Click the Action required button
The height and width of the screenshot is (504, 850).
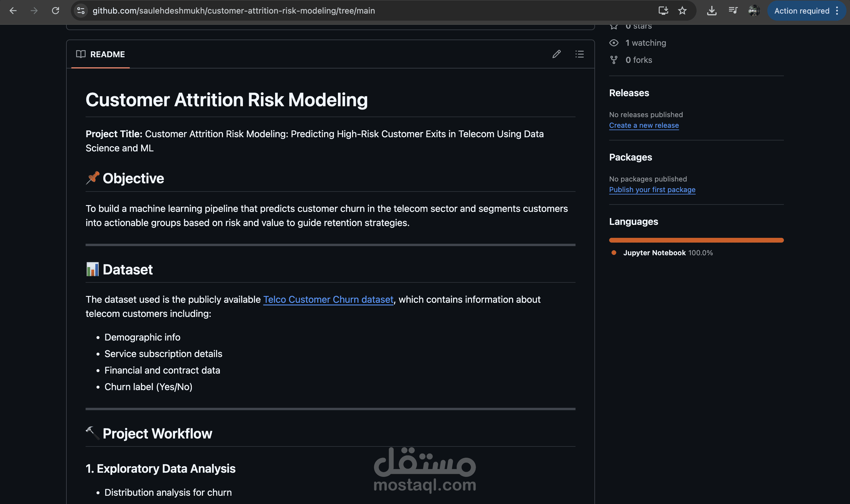coord(802,11)
